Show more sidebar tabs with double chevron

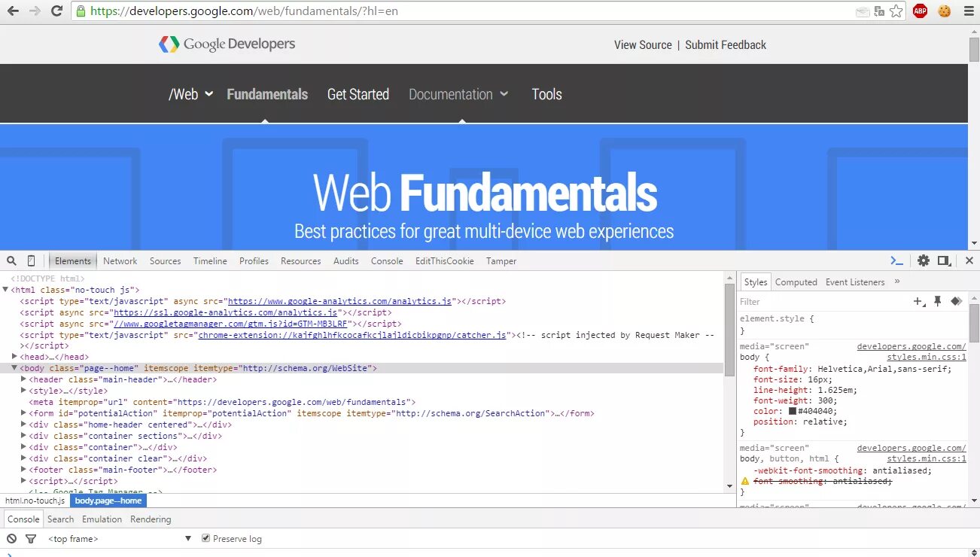click(x=896, y=282)
